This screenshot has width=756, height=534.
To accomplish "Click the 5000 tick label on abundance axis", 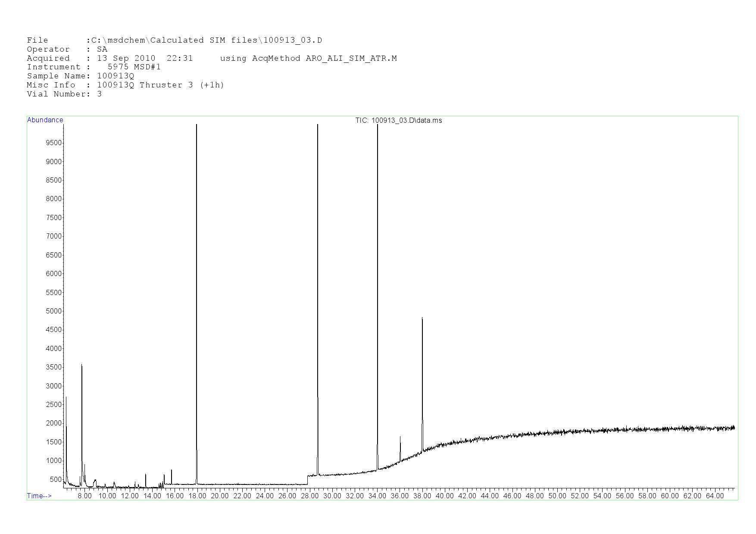I will click(54, 311).
